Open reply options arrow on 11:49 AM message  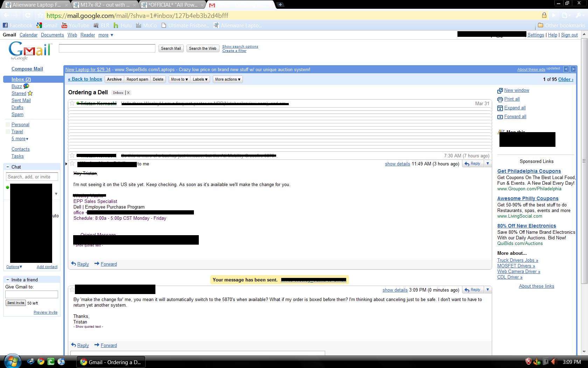pos(488,163)
